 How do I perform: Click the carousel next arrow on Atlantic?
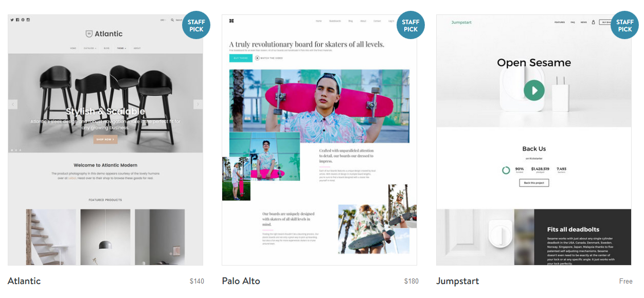198,103
